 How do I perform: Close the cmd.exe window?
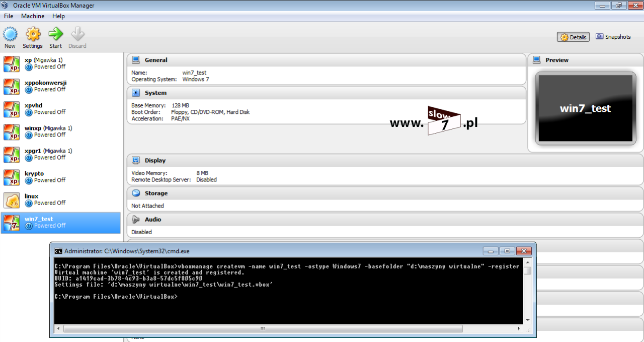pos(524,251)
